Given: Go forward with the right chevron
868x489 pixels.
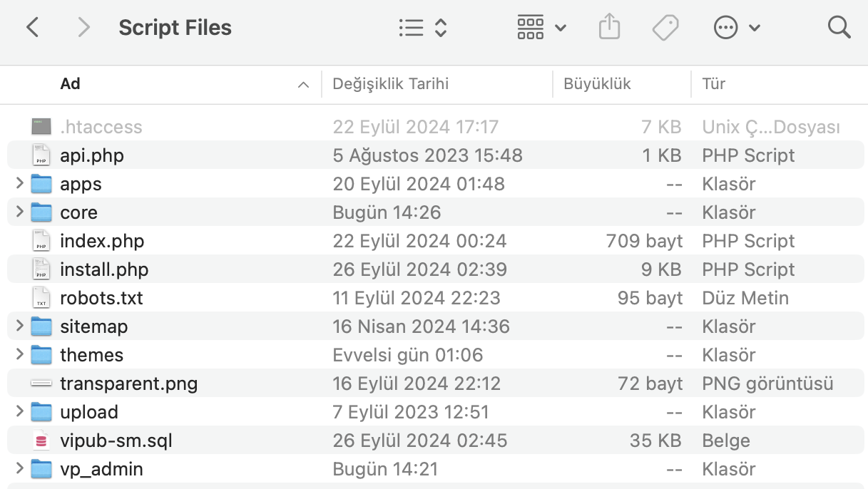Looking at the screenshot, I should [84, 28].
